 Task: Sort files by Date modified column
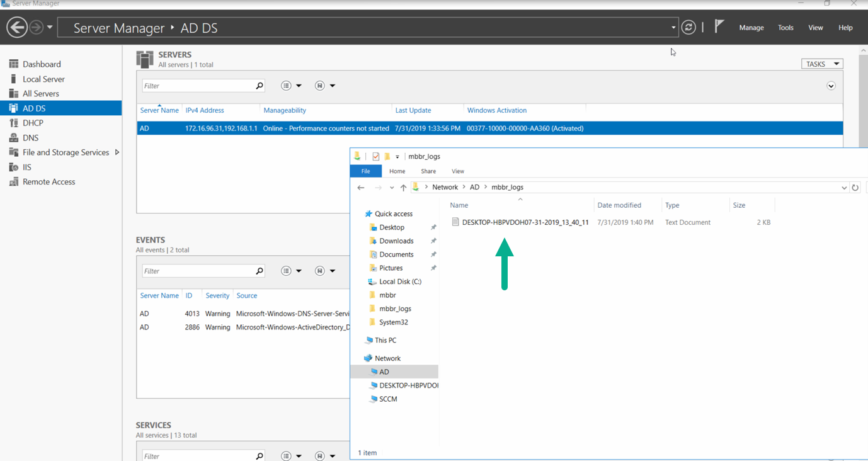[619, 205]
